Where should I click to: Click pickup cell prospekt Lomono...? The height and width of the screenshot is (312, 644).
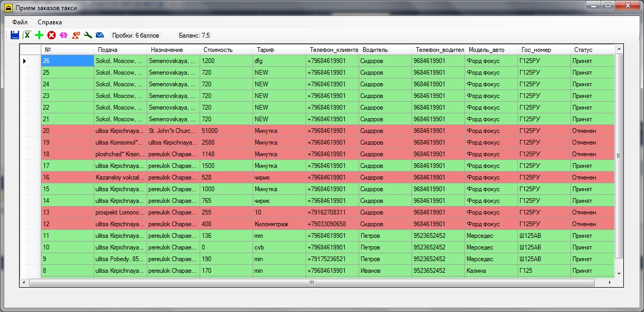pyautogui.click(x=120, y=212)
